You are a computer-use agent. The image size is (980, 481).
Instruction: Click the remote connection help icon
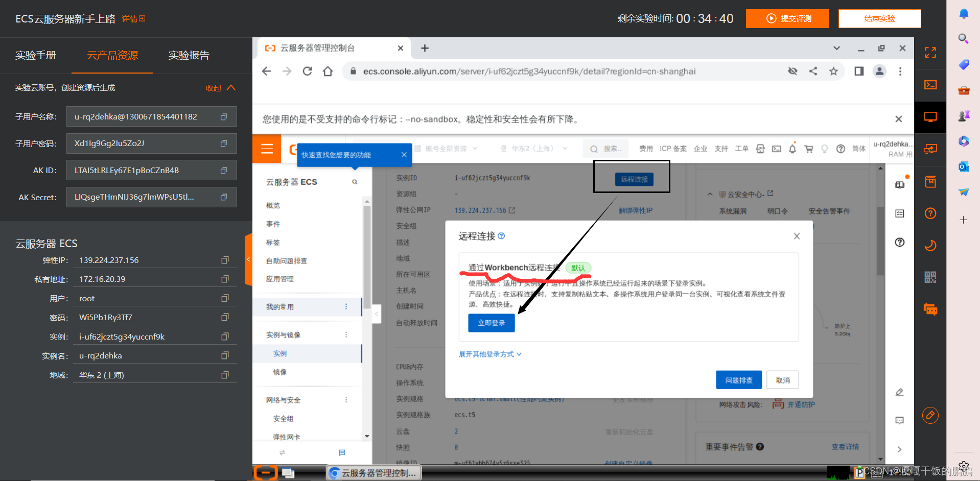pos(501,236)
